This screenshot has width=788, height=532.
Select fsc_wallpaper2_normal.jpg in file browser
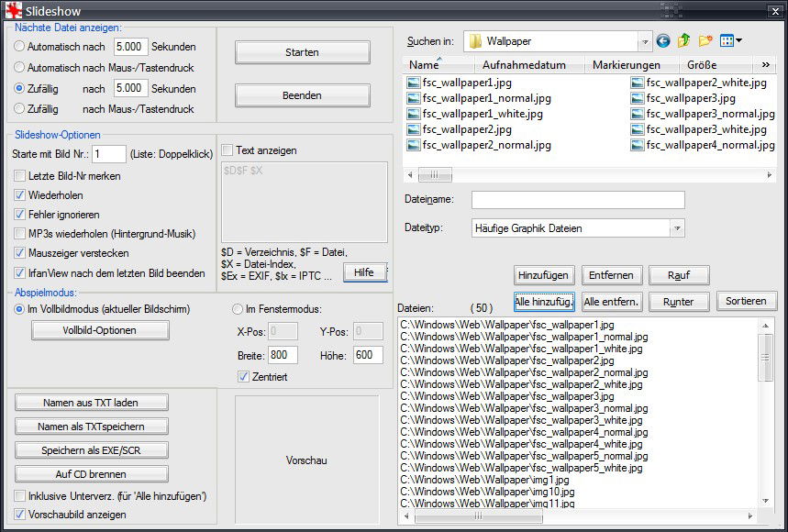(486, 145)
